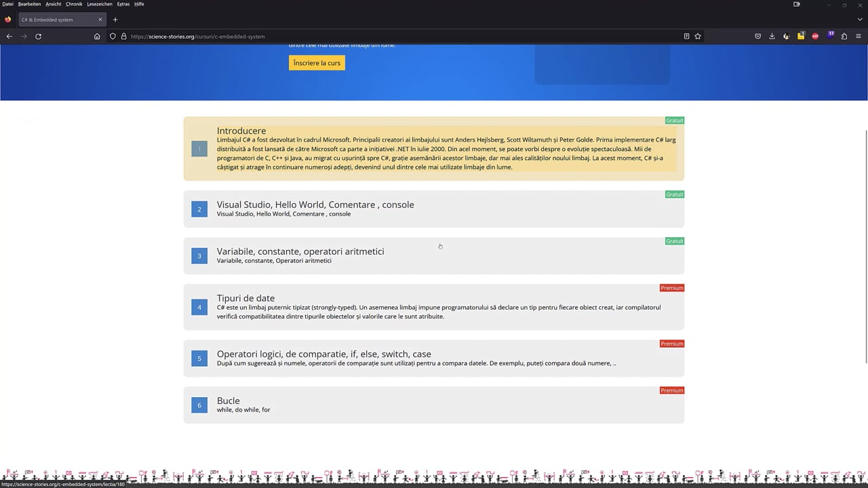
Task: Click the Înscriere la curs button
Action: [317, 63]
